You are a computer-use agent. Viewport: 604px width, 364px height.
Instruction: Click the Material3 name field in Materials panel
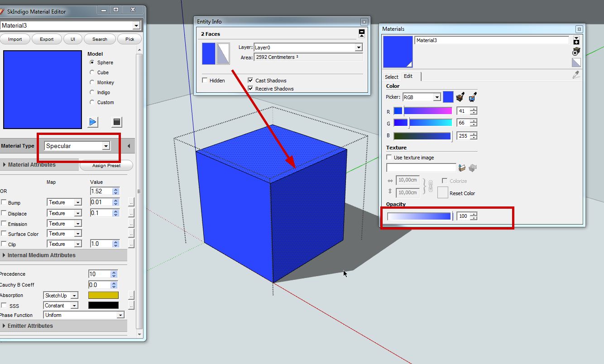(491, 40)
